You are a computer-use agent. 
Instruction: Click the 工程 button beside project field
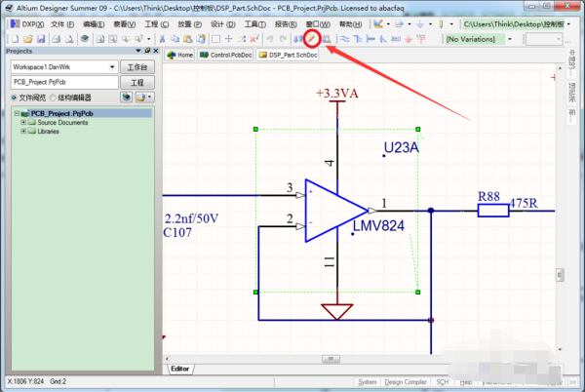[x=137, y=83]
